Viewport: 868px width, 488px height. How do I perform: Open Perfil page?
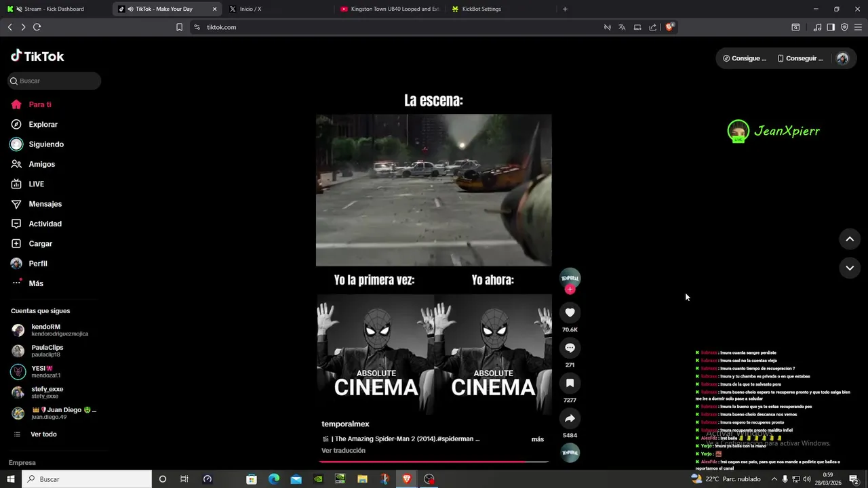pos(28,263)
